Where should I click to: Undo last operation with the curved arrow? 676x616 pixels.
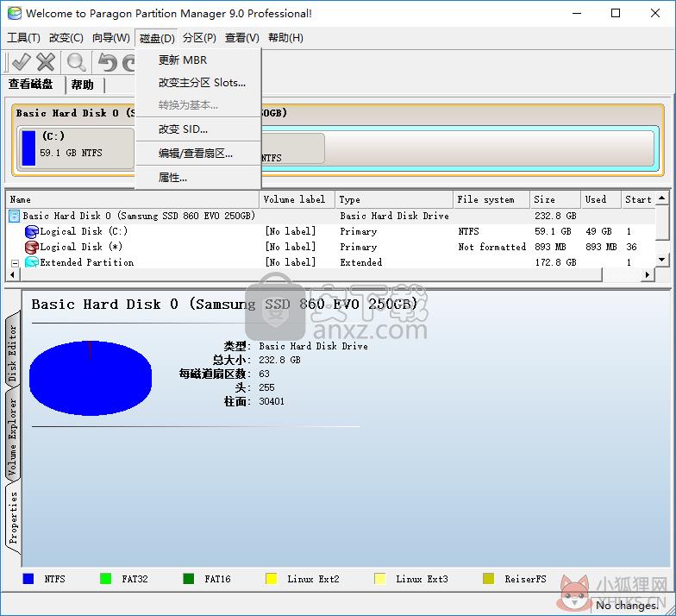click(107, 62)
